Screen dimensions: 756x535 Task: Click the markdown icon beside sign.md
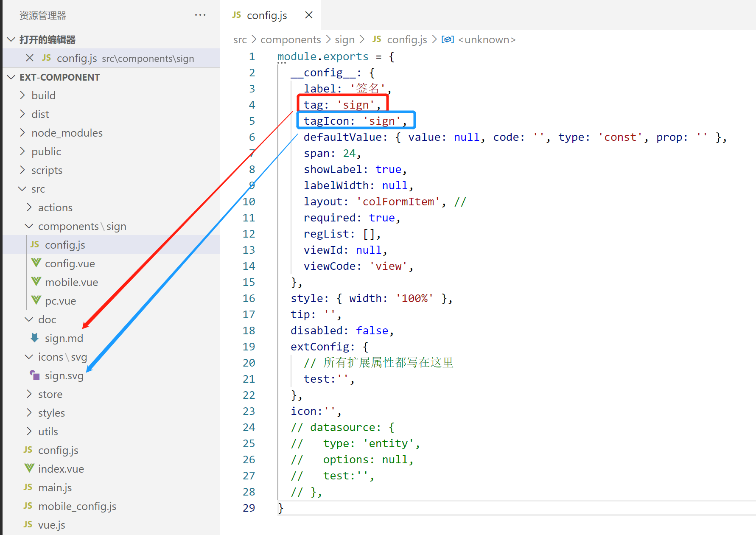click(35, 338)
